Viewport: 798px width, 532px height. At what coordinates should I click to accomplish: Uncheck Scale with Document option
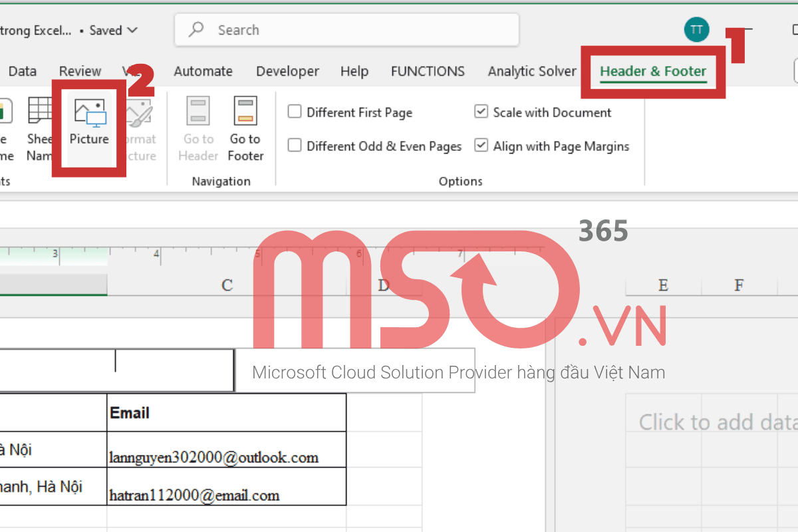click(481, 112)
